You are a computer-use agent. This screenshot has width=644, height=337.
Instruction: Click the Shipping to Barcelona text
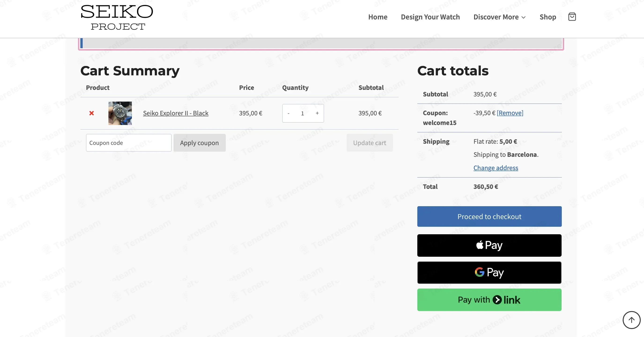tap(506, 155)
